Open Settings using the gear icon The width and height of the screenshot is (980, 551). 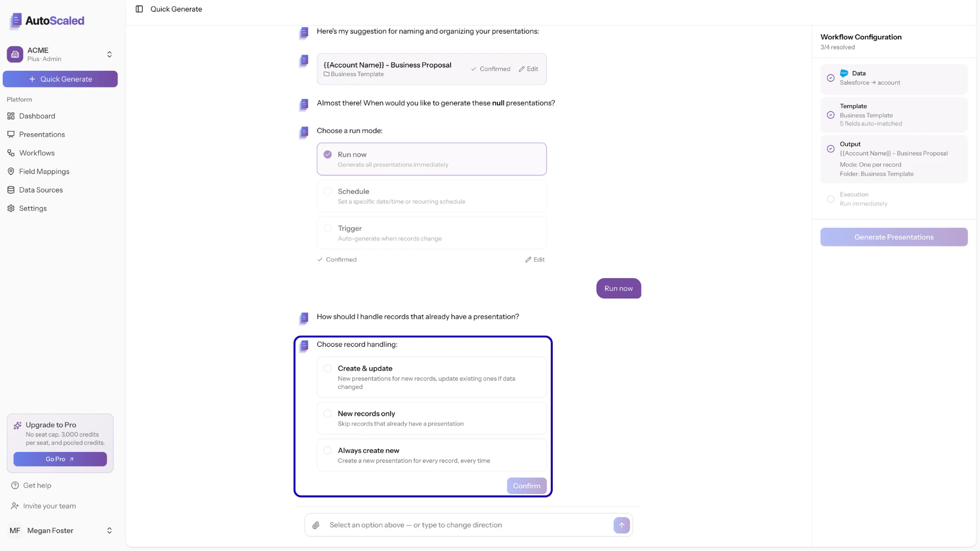[x=11, y=208]
